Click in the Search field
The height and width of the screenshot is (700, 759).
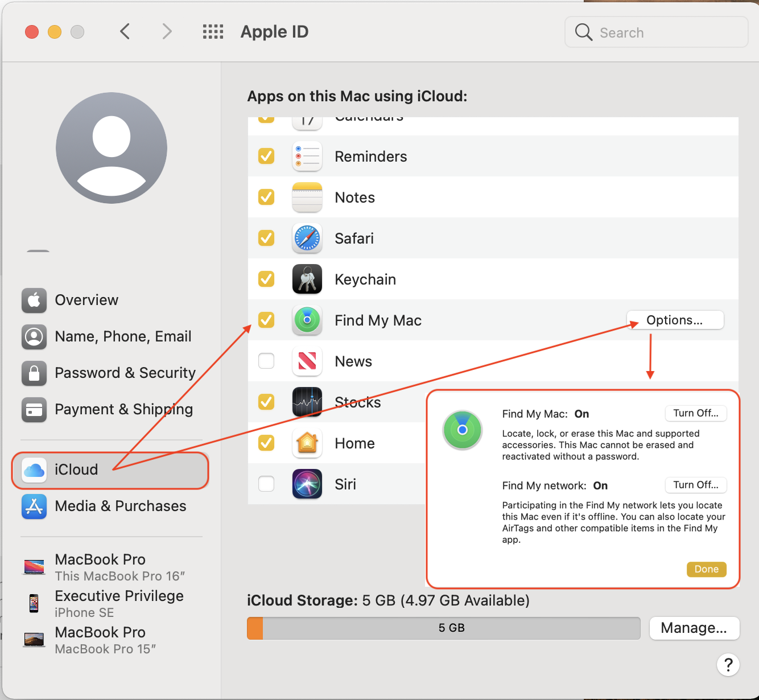click(656, 32)
